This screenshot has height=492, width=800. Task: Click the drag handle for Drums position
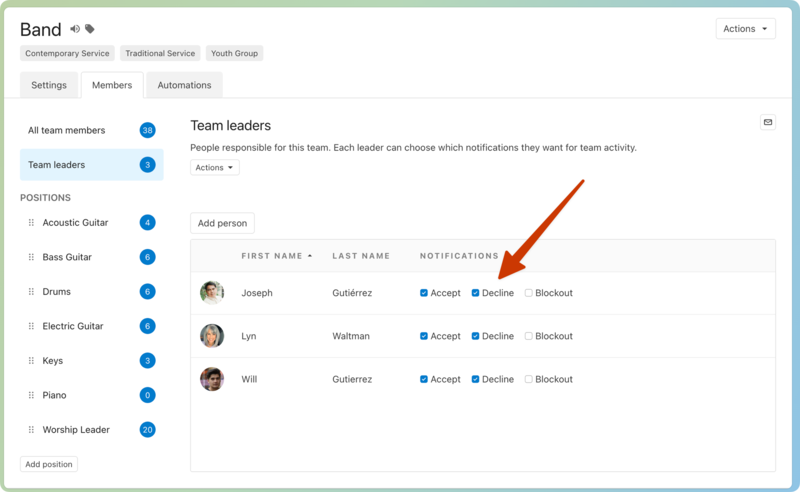[x=31, y=291]
